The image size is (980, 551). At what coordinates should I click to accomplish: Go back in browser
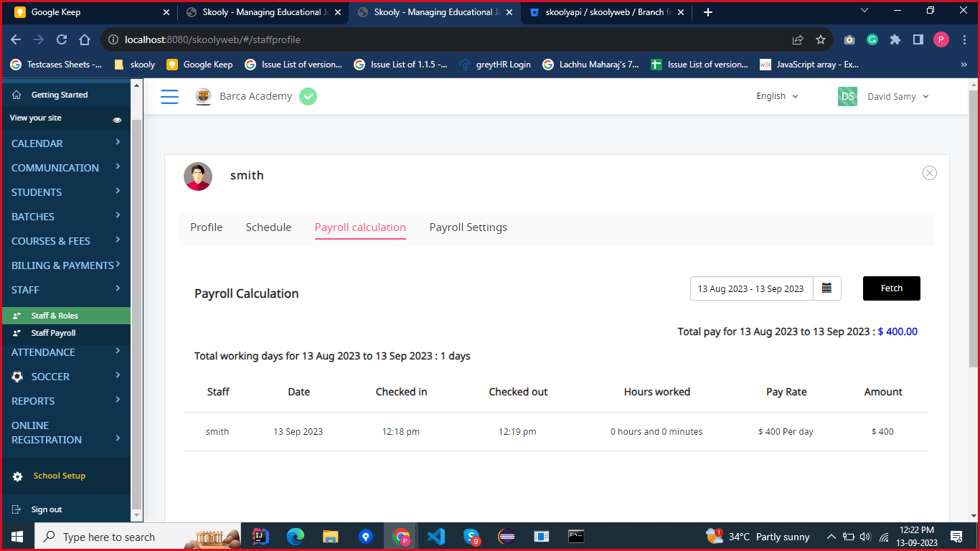point(16,40)
